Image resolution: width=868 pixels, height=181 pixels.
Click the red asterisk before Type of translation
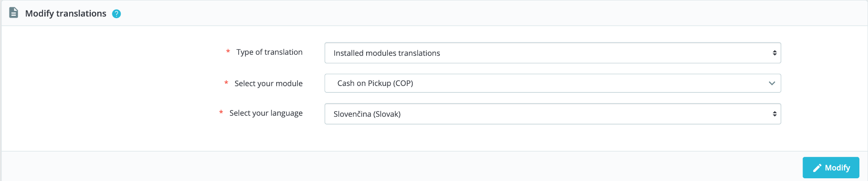(x=228, y=52)
